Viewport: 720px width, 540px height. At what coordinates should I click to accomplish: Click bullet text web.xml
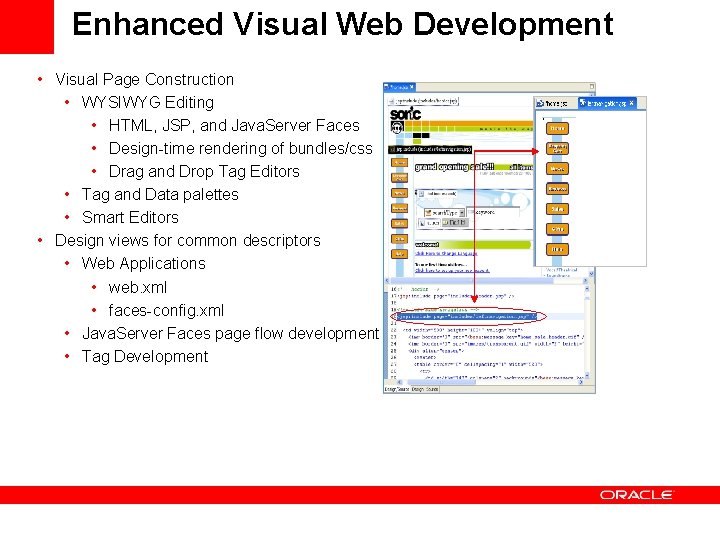click(x=137, y=287)
